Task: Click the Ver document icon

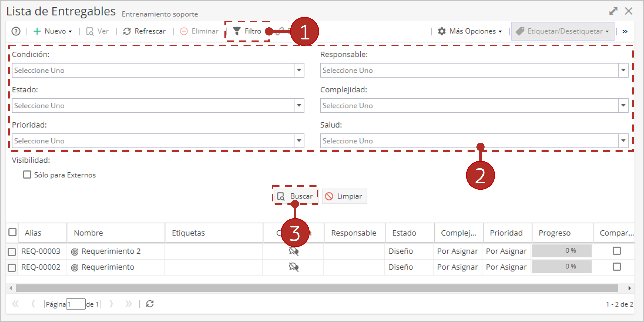Action: pos(90,31)
